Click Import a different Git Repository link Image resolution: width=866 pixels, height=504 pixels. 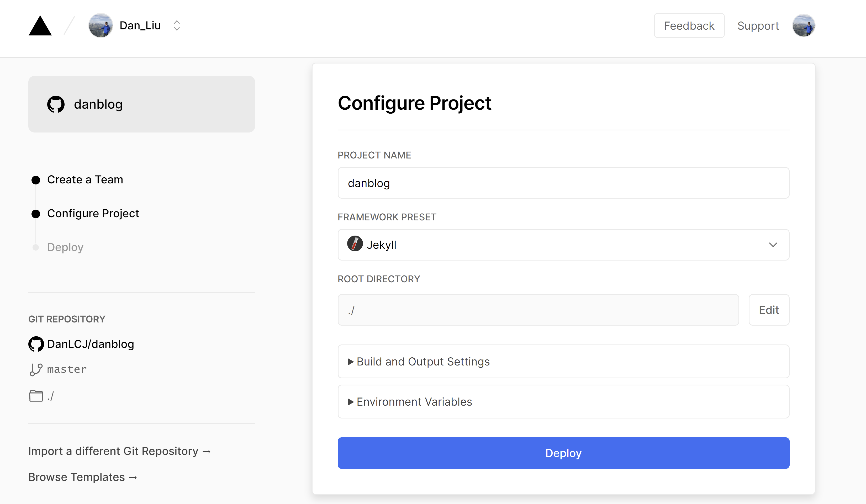coord(119,451)
